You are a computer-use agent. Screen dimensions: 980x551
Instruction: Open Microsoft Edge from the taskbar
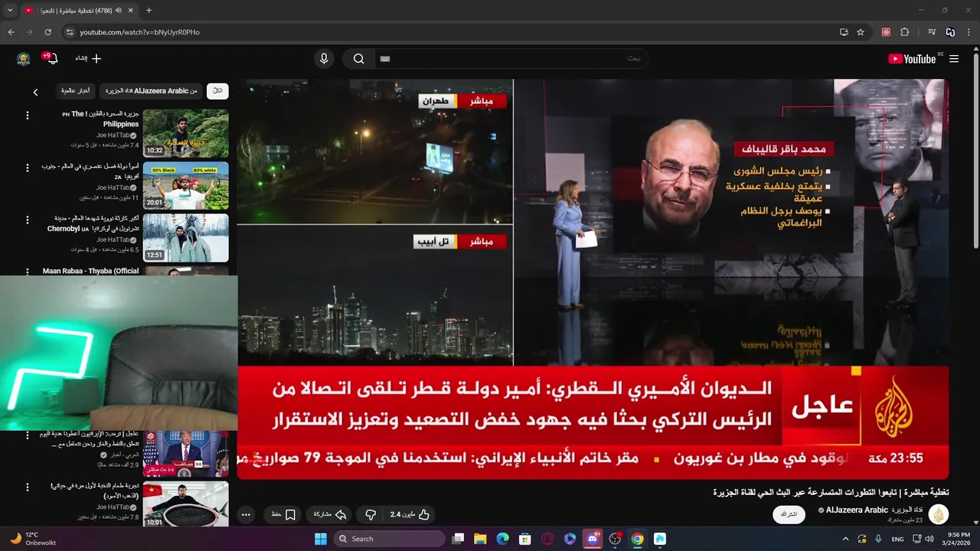[502, 539]
